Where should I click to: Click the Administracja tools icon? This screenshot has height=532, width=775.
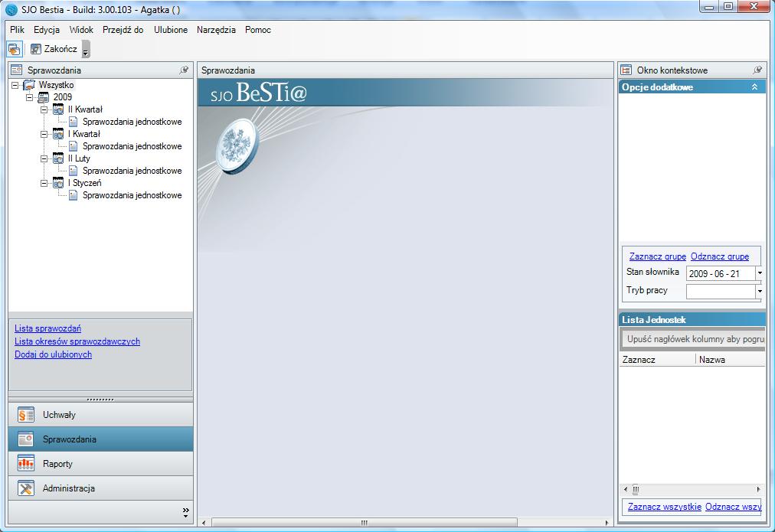(x=26, y=488)
